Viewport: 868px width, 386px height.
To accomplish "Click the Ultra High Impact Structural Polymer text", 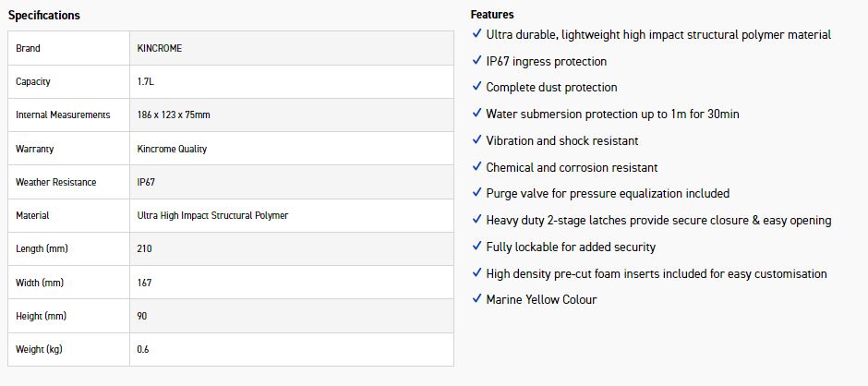I will tap(212, 215).
